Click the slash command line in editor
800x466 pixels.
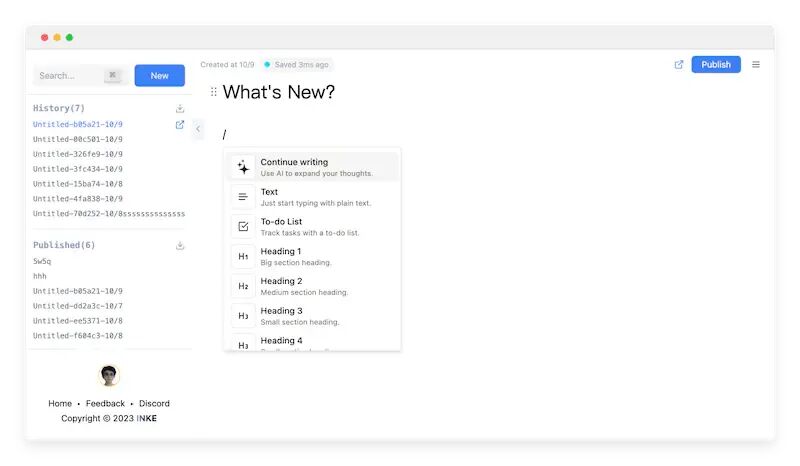[224, 134]
